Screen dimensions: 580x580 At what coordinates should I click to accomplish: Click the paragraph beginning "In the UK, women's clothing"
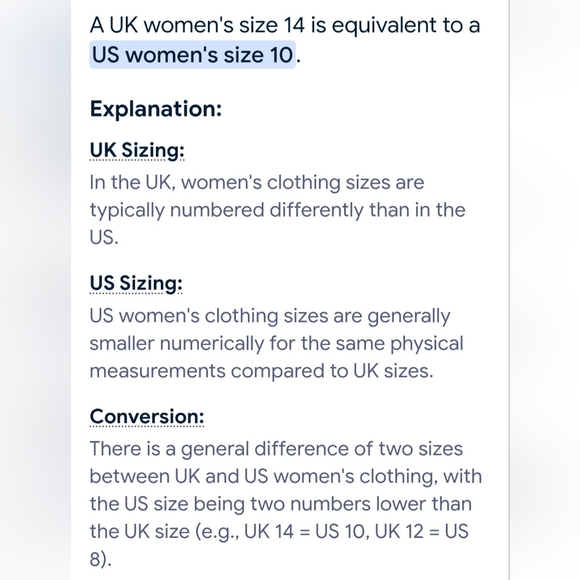277,210
